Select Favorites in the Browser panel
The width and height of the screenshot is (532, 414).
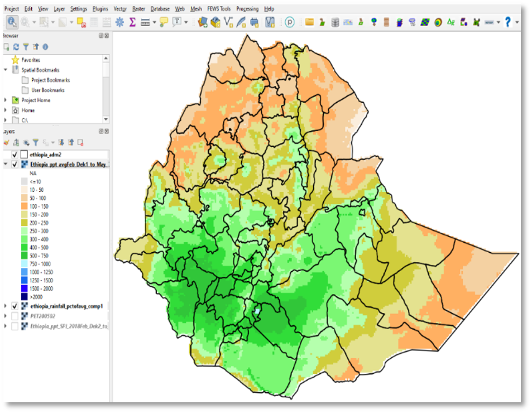pyautogui.click(x=31, y=60)
